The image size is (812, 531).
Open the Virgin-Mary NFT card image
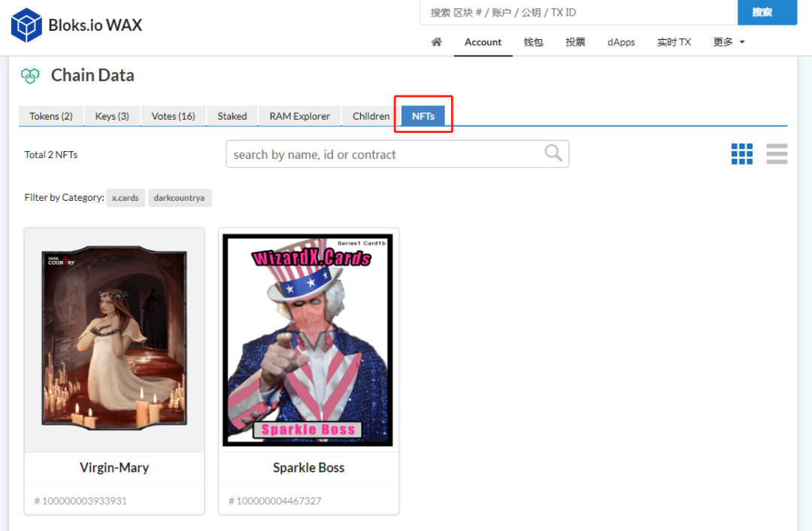[x=114, y=340]
